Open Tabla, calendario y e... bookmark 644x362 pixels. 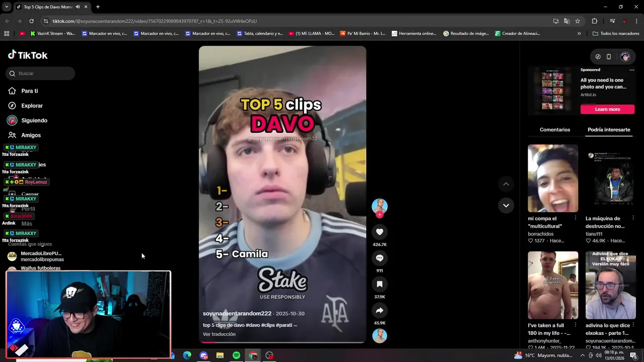(260, 34)
